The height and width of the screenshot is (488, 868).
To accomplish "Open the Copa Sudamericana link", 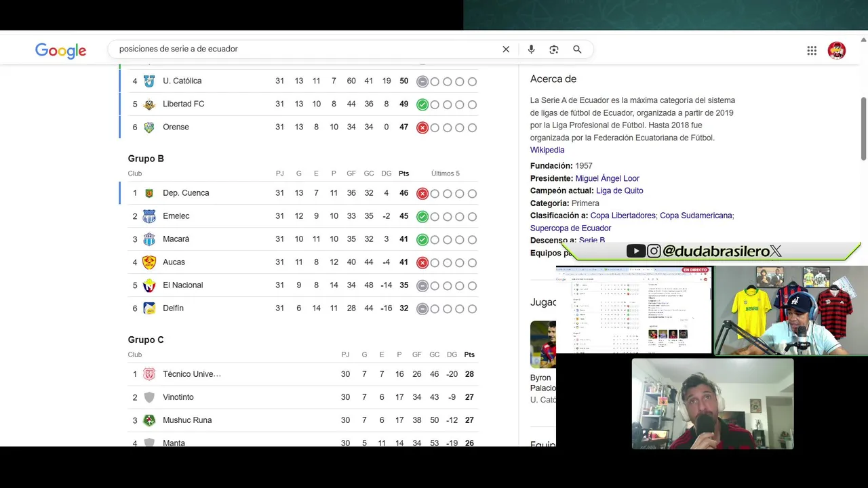I will tap(696, 216).
